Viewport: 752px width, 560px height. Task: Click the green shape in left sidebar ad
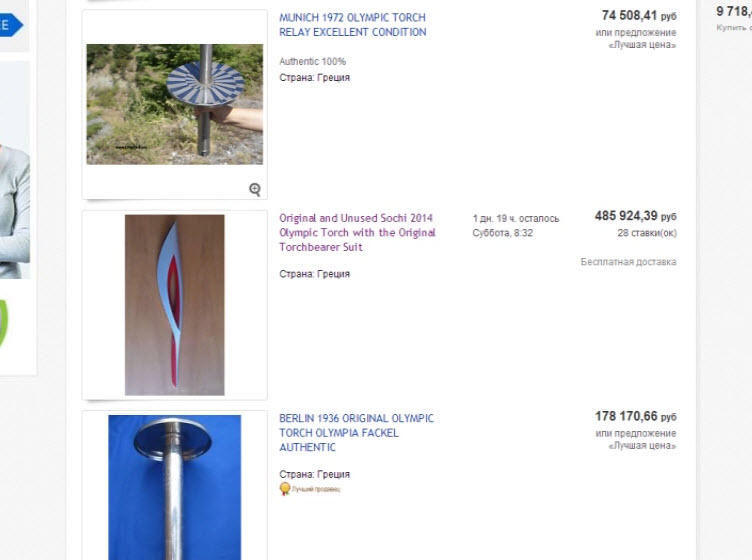4,323
